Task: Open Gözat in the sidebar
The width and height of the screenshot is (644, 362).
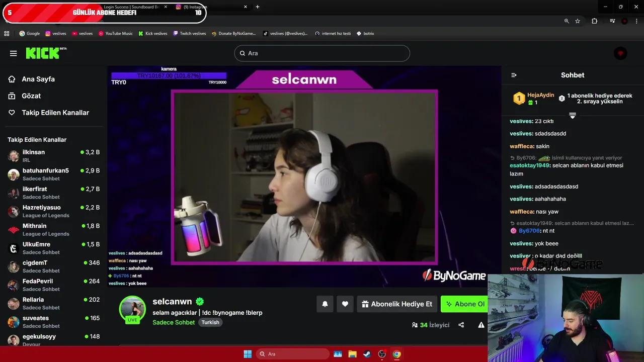Action: click(x=31, y=96)
